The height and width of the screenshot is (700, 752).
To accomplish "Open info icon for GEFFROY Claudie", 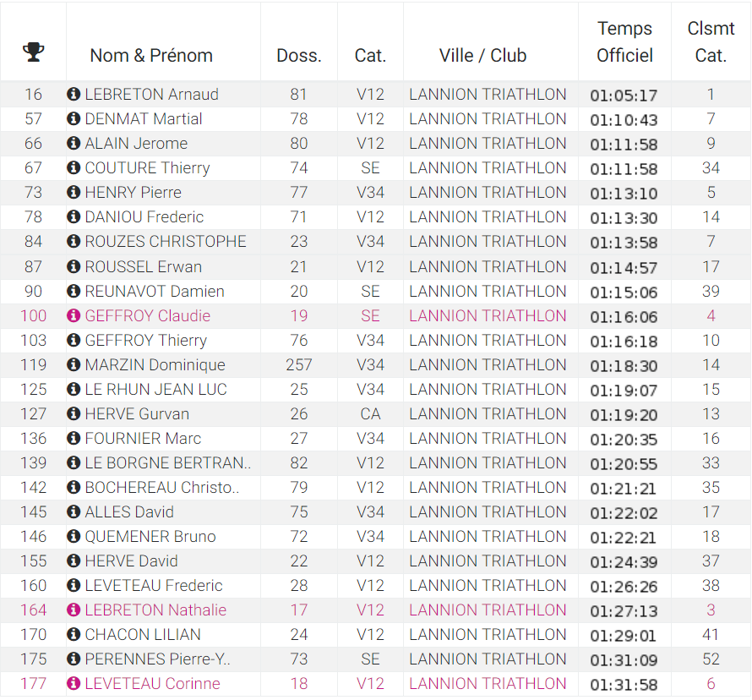I will coord(74,316).
